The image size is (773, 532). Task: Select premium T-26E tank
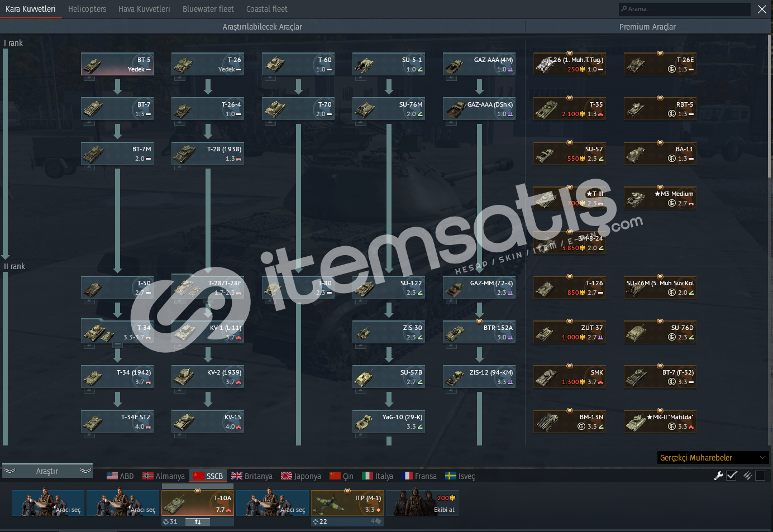[660, 64]
